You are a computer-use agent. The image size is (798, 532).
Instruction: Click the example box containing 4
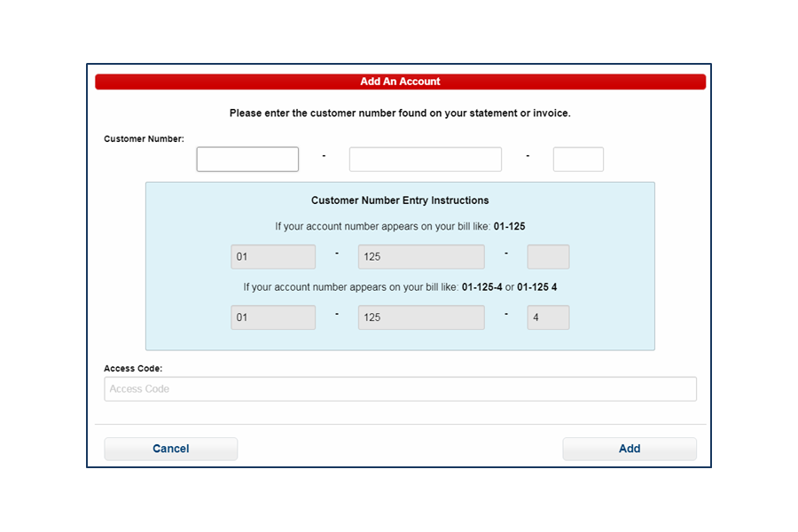pyautogui.click(x=548, y=317)
